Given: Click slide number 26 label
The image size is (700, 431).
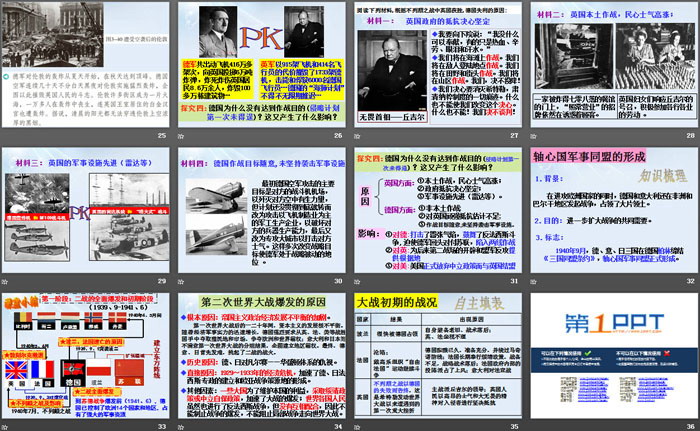Looking at the screenshot, I should 338,135.
